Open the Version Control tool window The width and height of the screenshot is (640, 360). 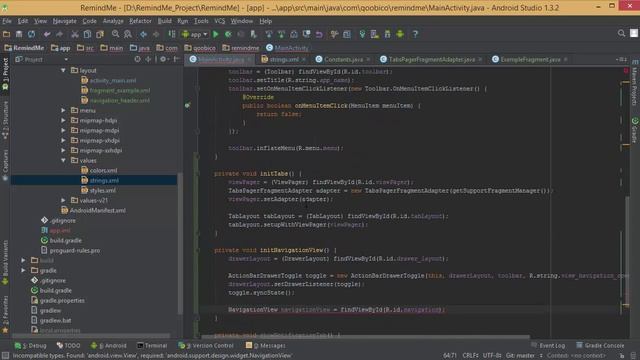point(207,345)
